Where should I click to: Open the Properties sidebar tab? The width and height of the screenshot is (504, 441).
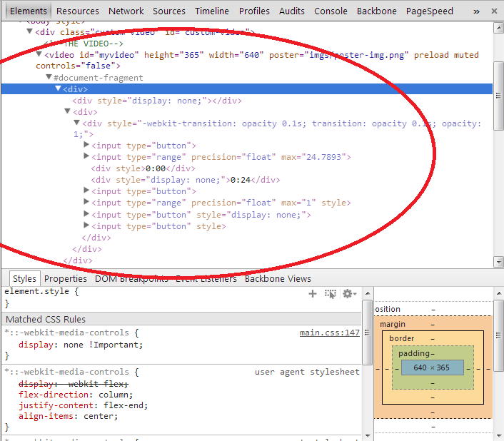click(x=66, y=278)
